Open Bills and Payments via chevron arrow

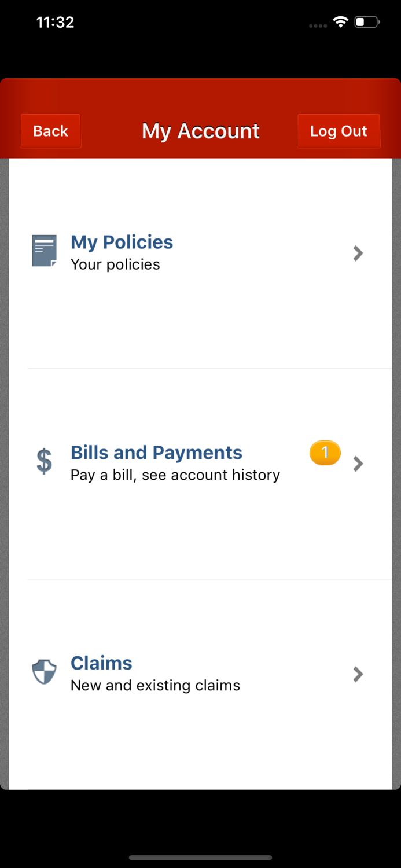coord(358,464)
